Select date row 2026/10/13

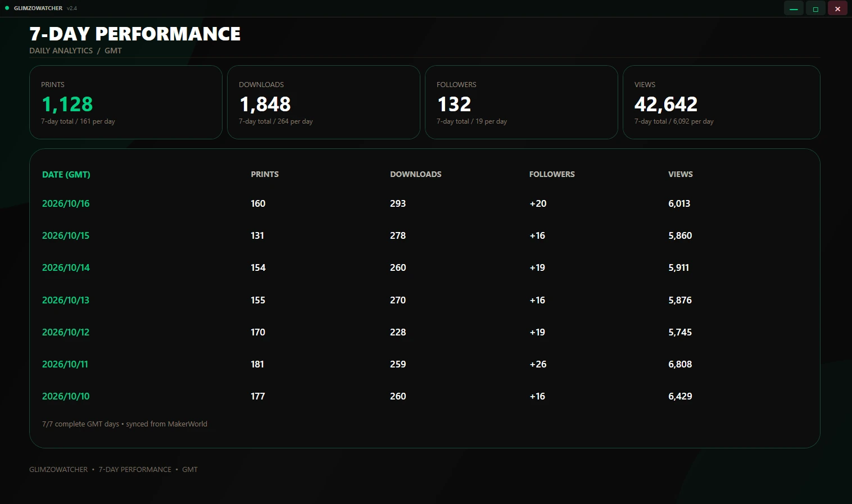[x=424, y=300]
